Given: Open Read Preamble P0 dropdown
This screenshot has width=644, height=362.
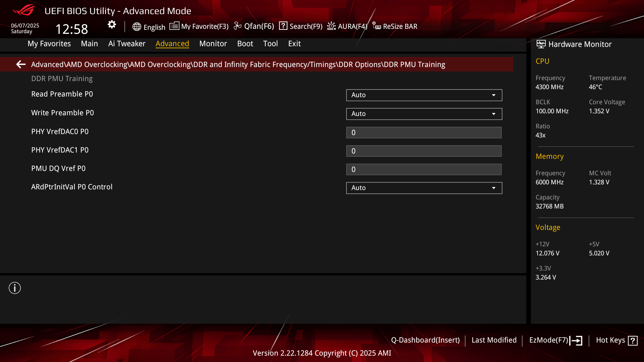Looking at the screenshot, I should point(424,95).
